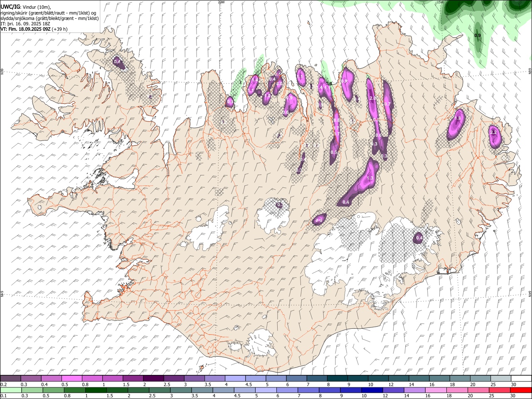Click the light periwinkle swatch above lower-scale label 5
The image size is (532, 399).
(x=266, y=390)
